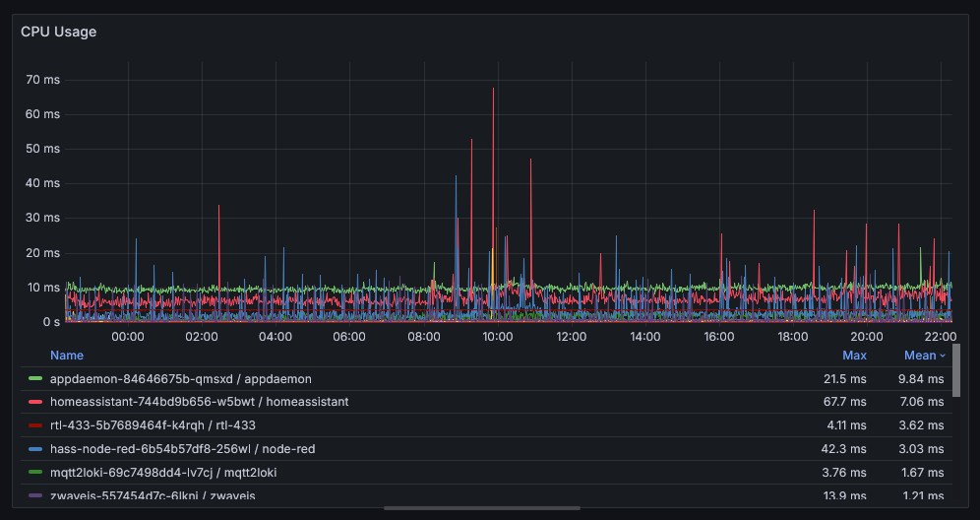Click the 4.11 ms rtl-433 max value

[846, 425]
